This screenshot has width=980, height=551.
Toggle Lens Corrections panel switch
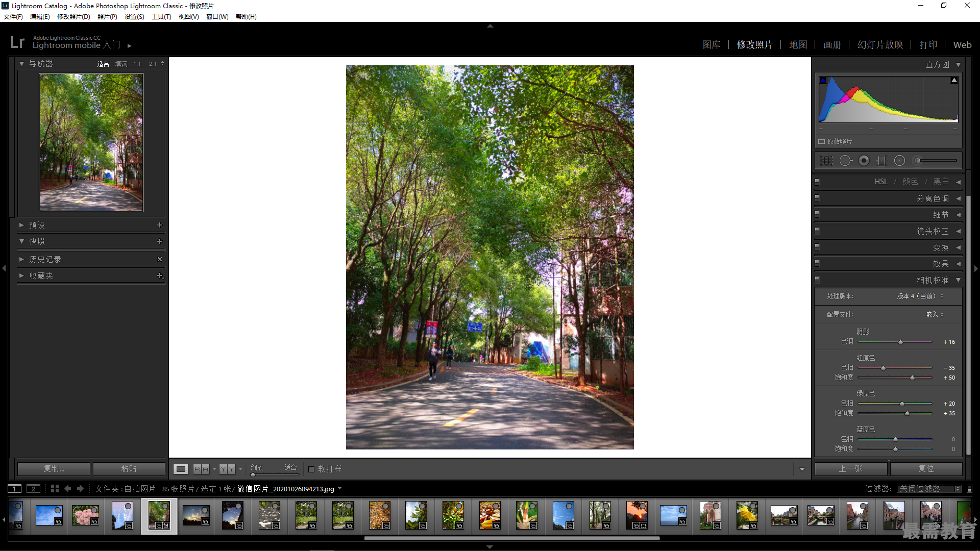(817, 231)
